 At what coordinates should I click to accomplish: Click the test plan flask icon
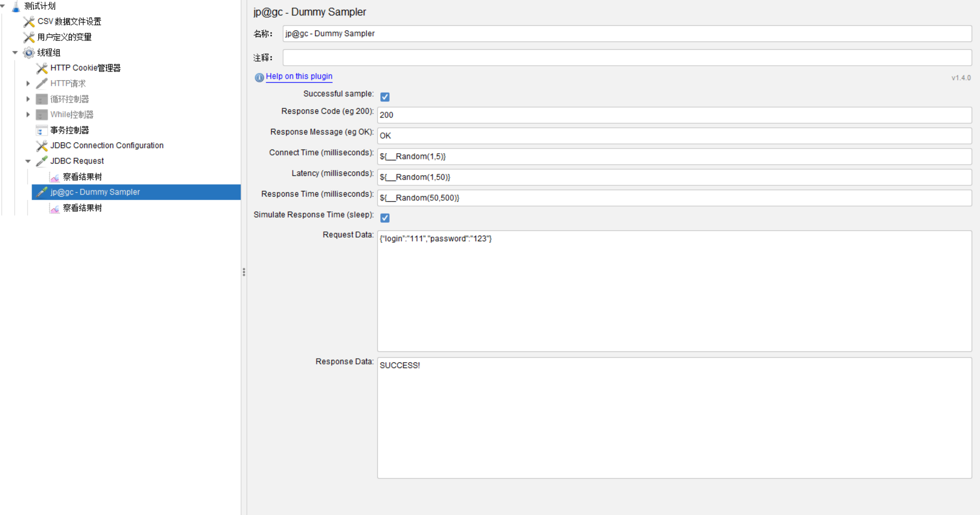(16, 6)
